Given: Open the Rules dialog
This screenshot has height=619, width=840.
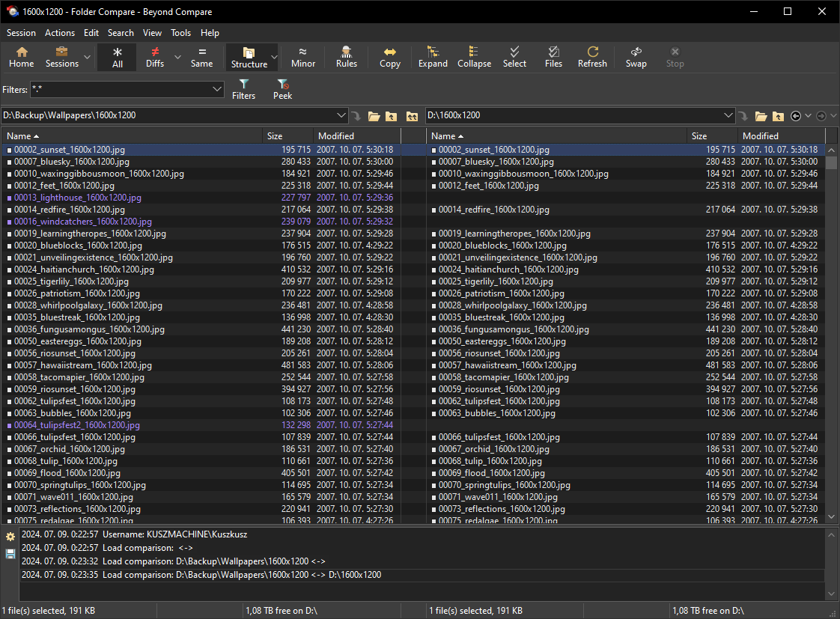Looking at the screenshot, I should (347, 58).
